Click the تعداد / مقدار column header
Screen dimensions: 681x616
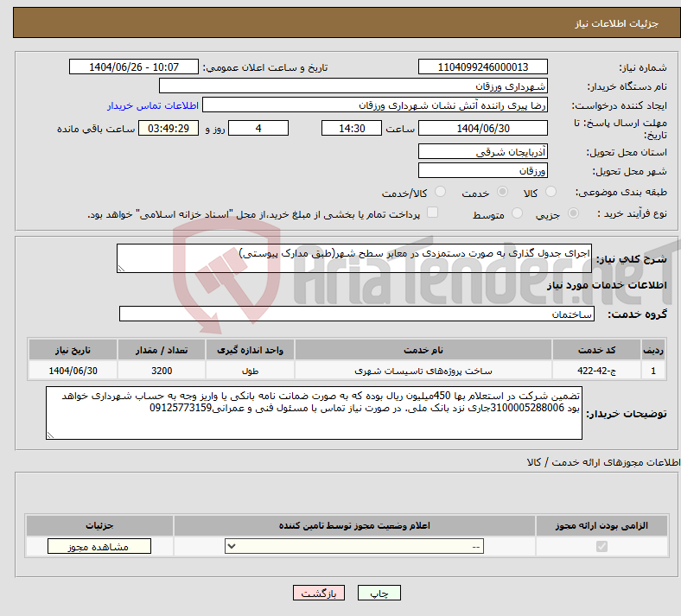pyautogui.click(x=162, y=350)
